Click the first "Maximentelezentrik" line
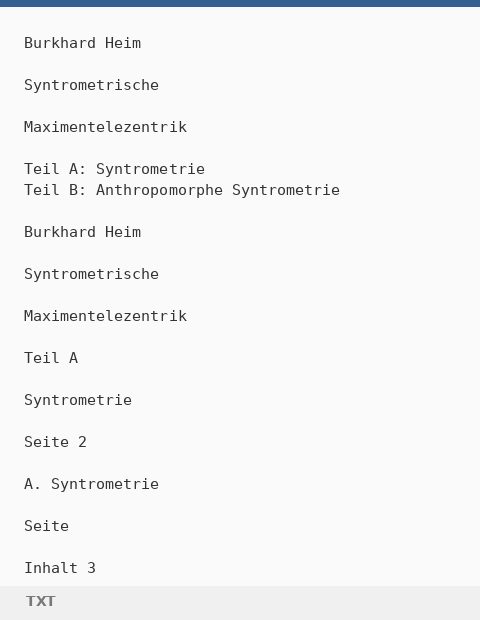Viewport: 480px width, 620px height. 105,127
